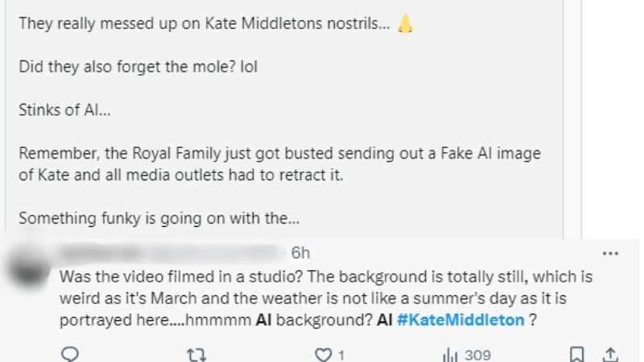Click the 'Stinks of AI...' line

(x=64, y=110)
